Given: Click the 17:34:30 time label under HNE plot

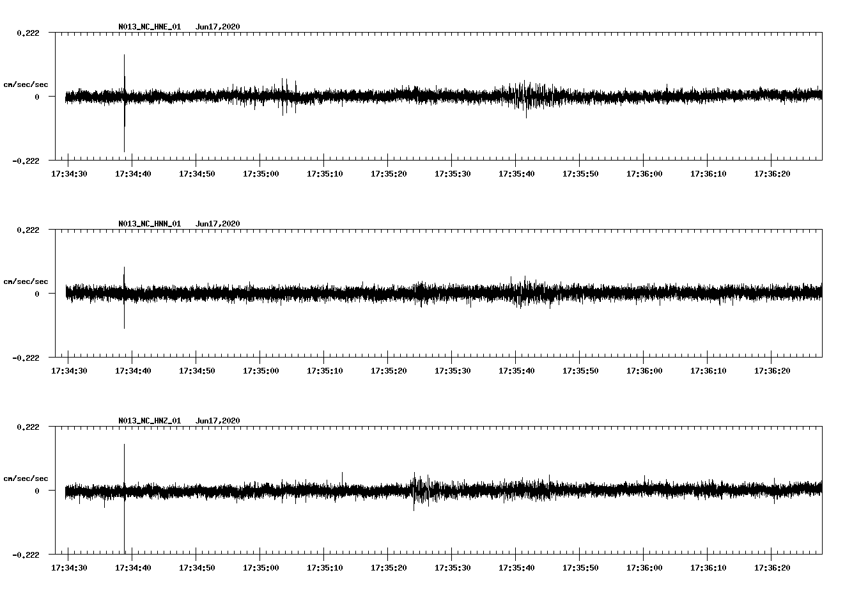Looking at the screenshot, I should pyautogui.click(x=70, y=174).
